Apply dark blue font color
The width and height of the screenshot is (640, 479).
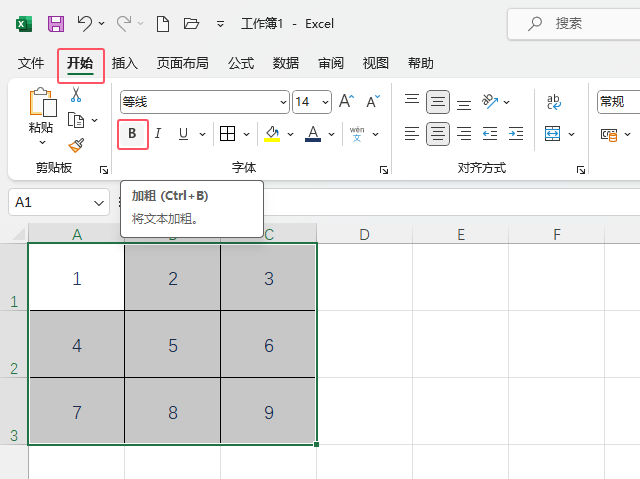[x=313, y=134]
